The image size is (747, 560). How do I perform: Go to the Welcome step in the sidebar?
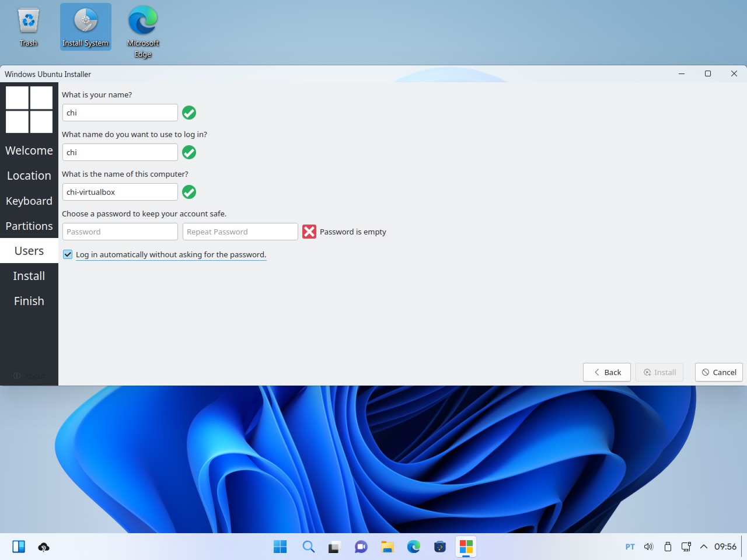click(29, 150)
